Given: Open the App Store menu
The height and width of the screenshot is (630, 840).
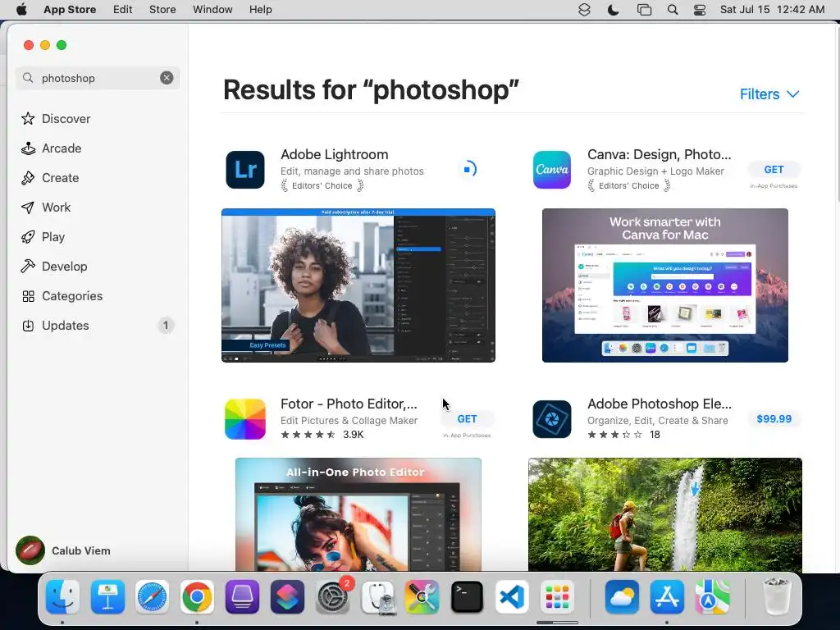Looking at the screenshot, I should pyautogui.click(x=70, y=10).
